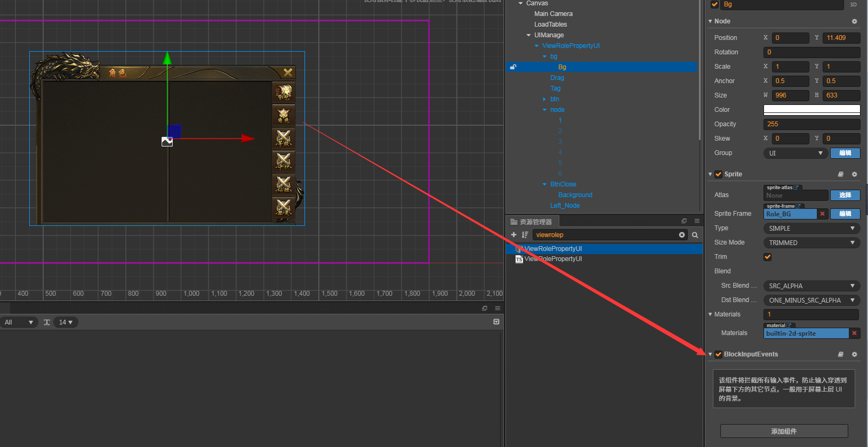Select the Left_Node node
The width and height of the screenshot is (868, 447).
tap(565, 206)
